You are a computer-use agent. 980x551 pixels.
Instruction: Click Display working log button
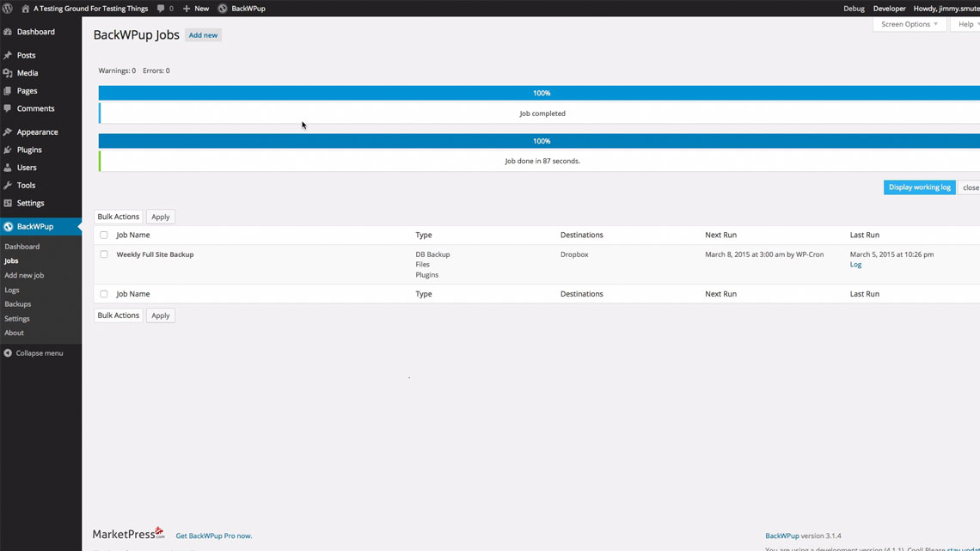tap(919, 187)
